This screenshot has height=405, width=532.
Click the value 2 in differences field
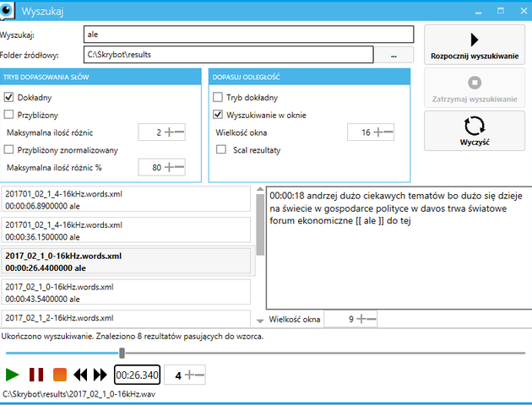159,132
